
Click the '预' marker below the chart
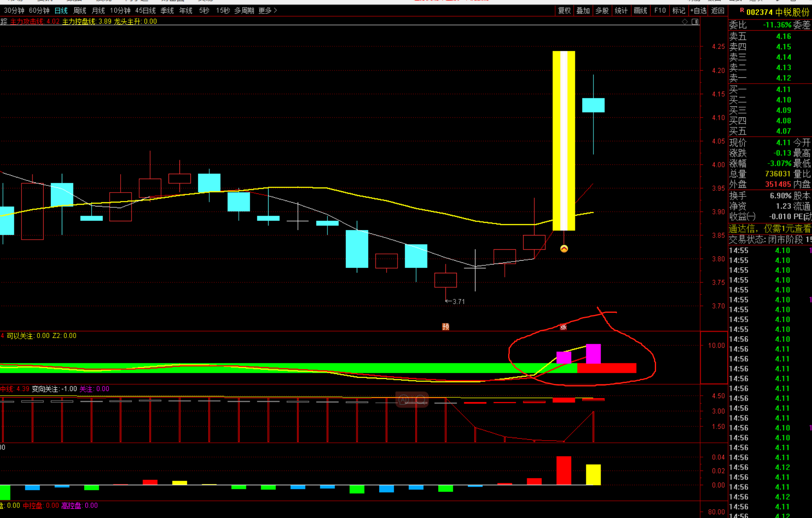click(x=446, y=327)
